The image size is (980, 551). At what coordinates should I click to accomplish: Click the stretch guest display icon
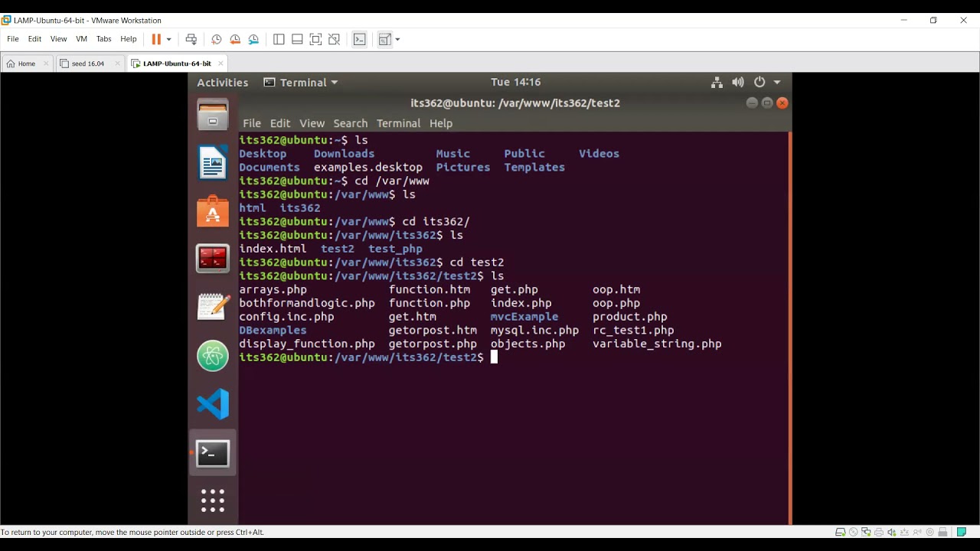click(384, 39)
